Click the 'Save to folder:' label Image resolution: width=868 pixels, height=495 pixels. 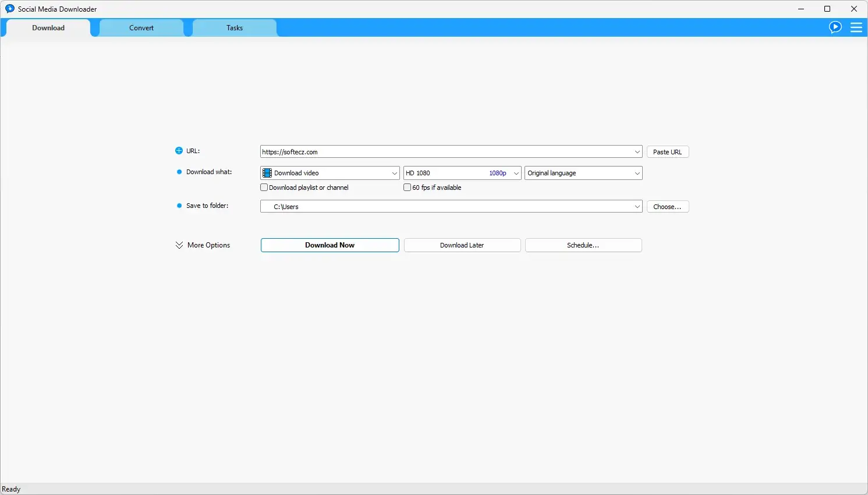(x=207, y=206)
